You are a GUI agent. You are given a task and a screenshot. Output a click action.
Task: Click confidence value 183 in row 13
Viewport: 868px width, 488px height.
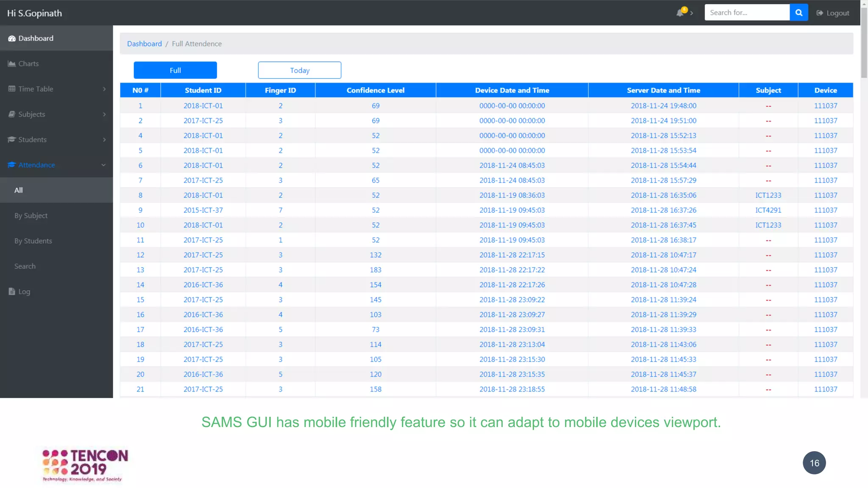[376, 270]
